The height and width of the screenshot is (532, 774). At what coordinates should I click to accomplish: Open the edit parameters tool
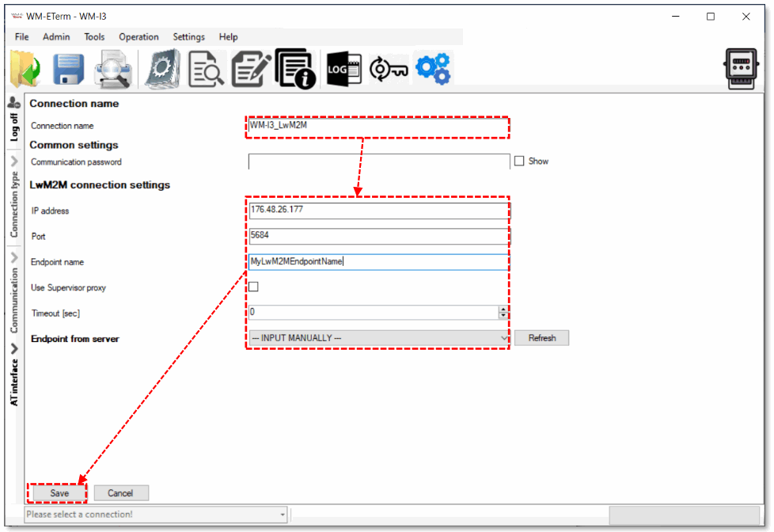[250, 68]
